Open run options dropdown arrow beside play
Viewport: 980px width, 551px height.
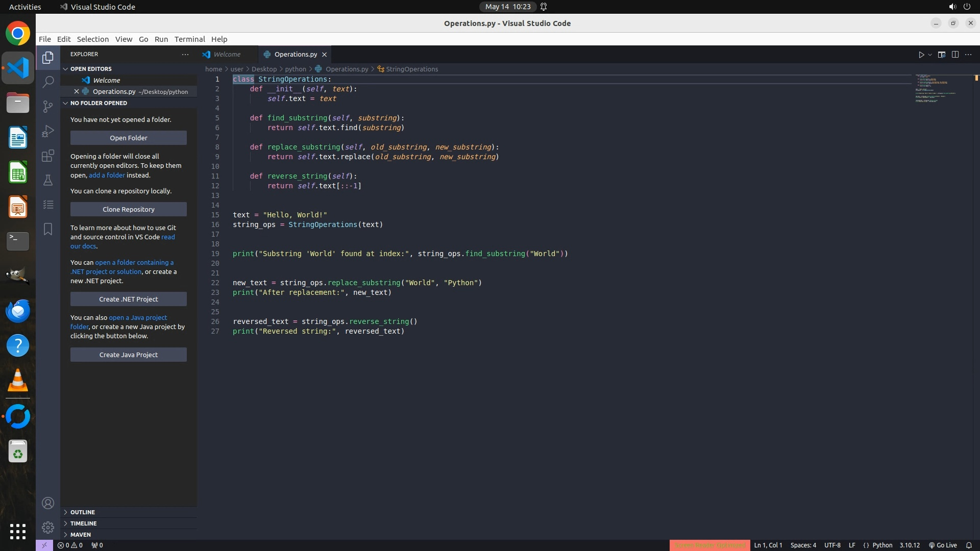pyautogui.click(x=930, y=55)
